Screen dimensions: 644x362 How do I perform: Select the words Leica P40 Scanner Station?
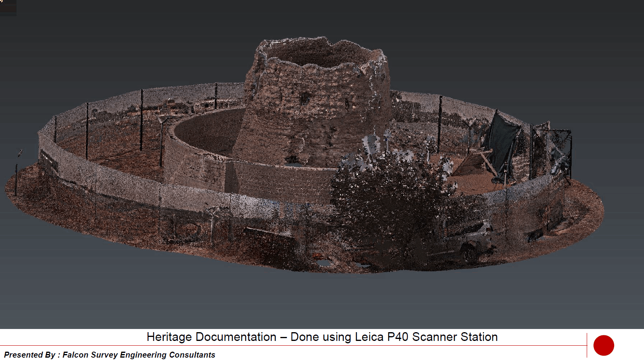tap(422, 337)
